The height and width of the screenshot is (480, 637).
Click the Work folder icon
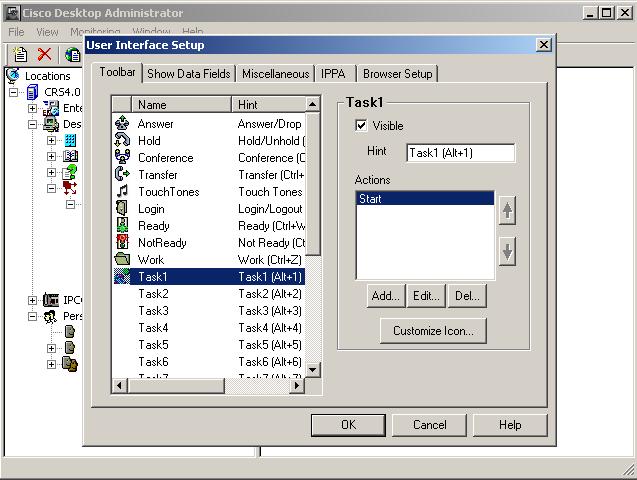tap(122, 259)
